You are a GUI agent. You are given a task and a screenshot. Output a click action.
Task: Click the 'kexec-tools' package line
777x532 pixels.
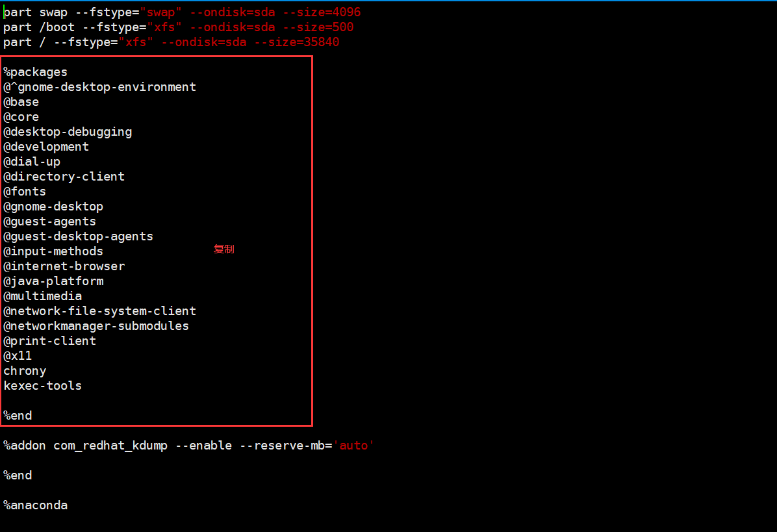point(43,385)
